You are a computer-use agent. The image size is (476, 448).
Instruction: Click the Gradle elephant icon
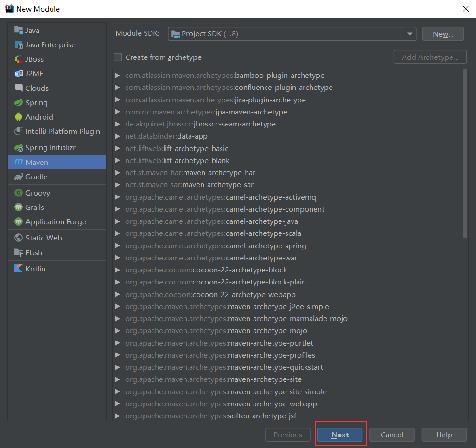coord(19,177)
